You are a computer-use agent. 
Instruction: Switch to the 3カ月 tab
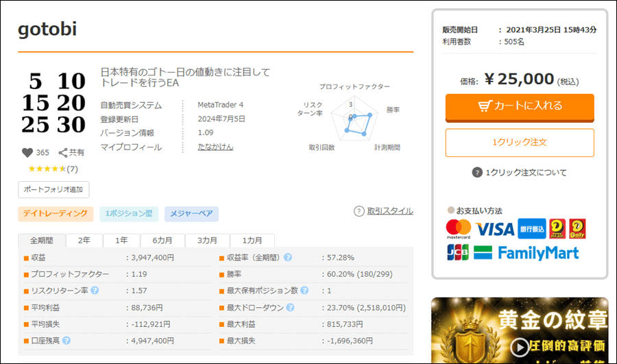click(207, 241)
